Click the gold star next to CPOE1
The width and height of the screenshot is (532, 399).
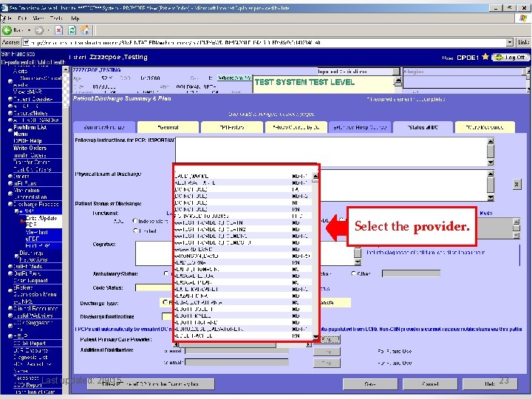[x=485, y=57]
